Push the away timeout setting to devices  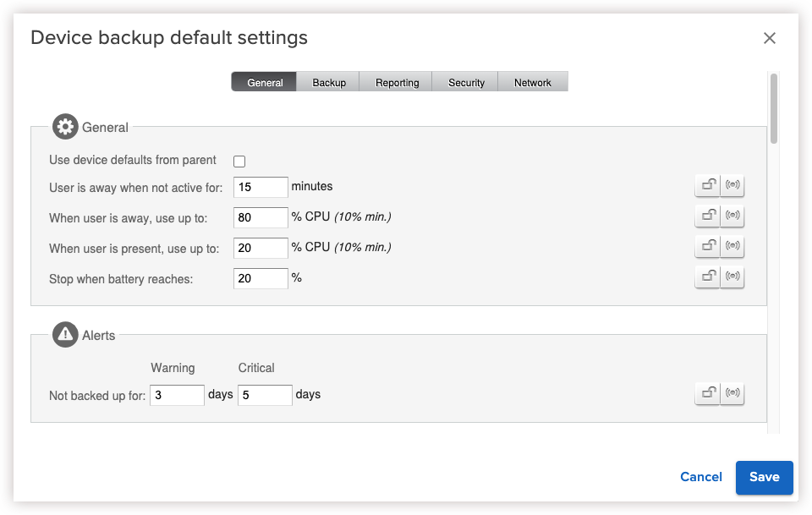(x=732, y=185)
